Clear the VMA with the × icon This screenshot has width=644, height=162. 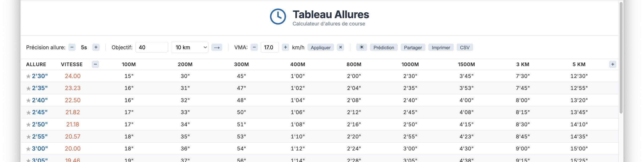340,47
